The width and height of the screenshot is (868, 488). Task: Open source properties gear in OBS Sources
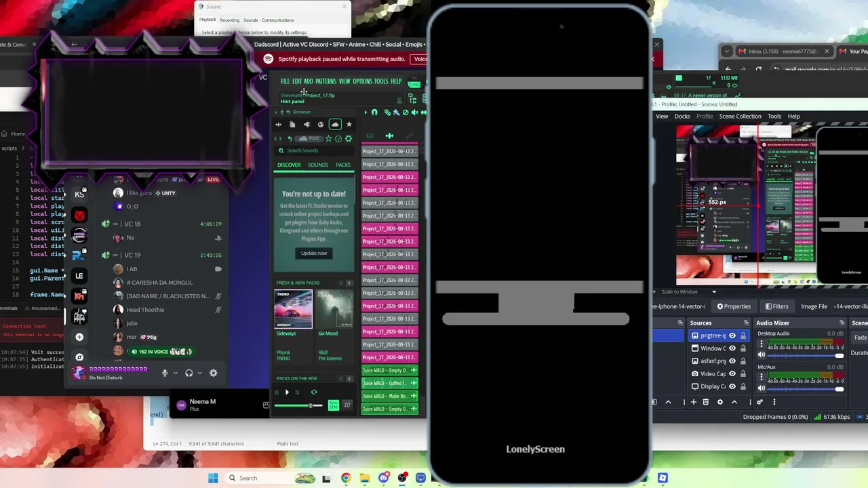(720, 402)
